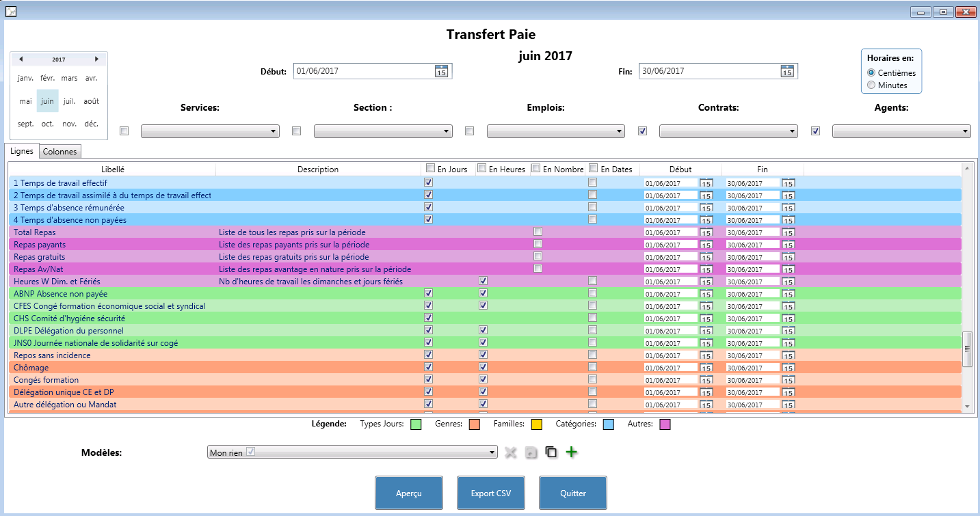The width and height of the screenshot is (980, 516).
Task: Open the Modèles dropdown list
Action: pos(353,452)
